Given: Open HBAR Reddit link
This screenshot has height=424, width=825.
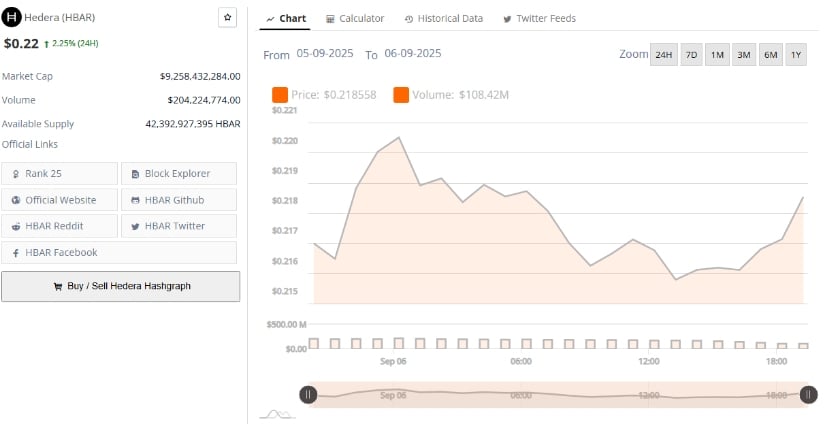Looking at the screenshot, I should (x=59, y=226).
